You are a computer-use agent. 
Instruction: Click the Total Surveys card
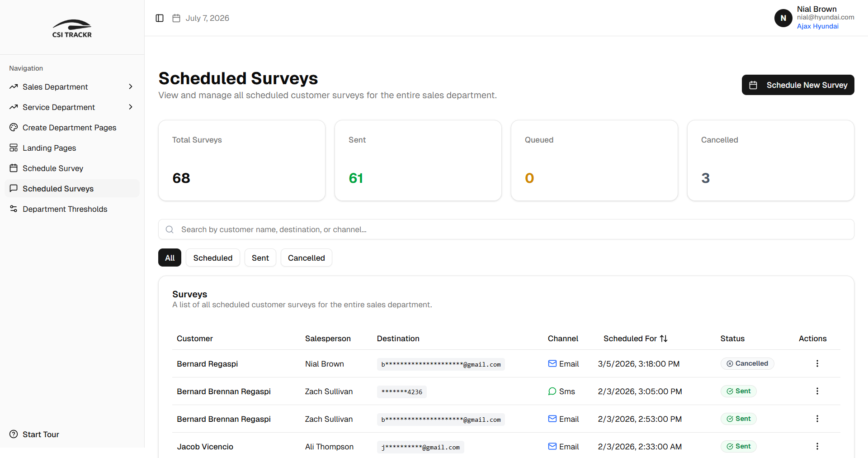point(242,160)
